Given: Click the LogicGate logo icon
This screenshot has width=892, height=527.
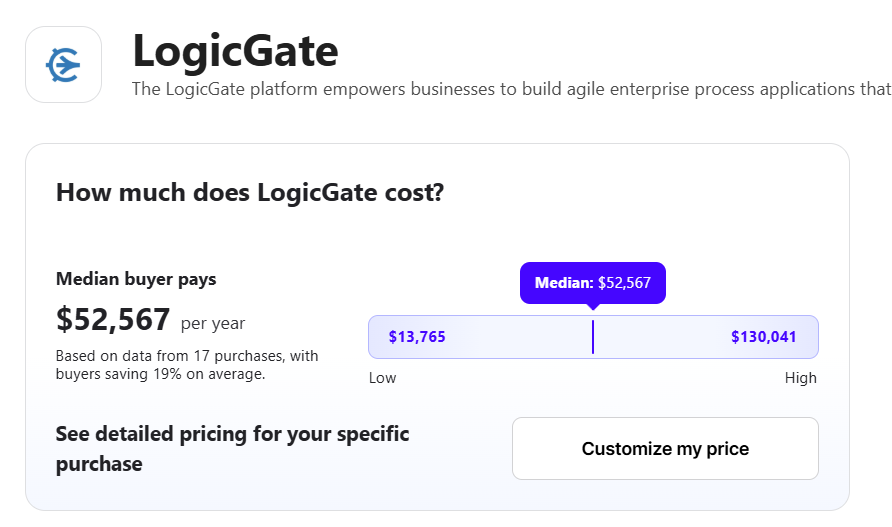Looking at the screenshot, I should (x=63, y=64).
